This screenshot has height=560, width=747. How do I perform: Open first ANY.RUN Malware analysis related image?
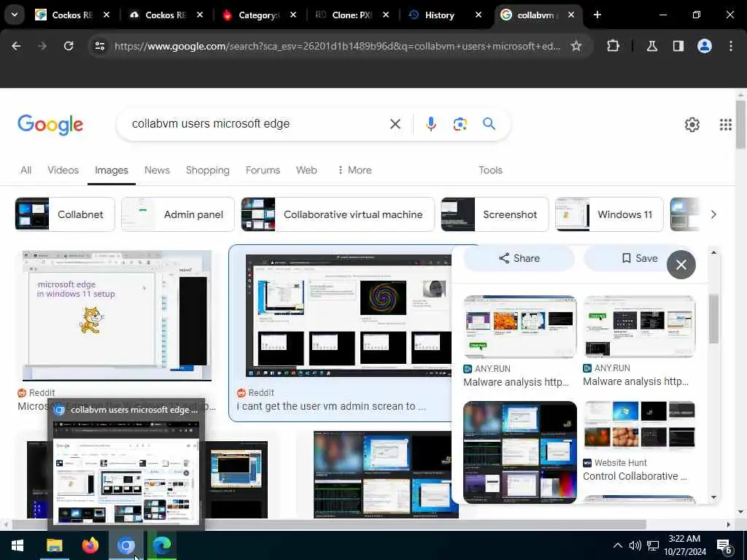(x=519, y=326)
